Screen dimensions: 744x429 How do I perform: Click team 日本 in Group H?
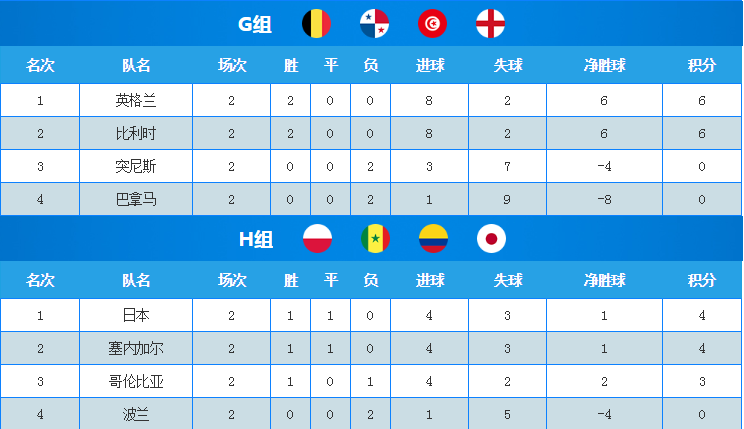(136, 315)
